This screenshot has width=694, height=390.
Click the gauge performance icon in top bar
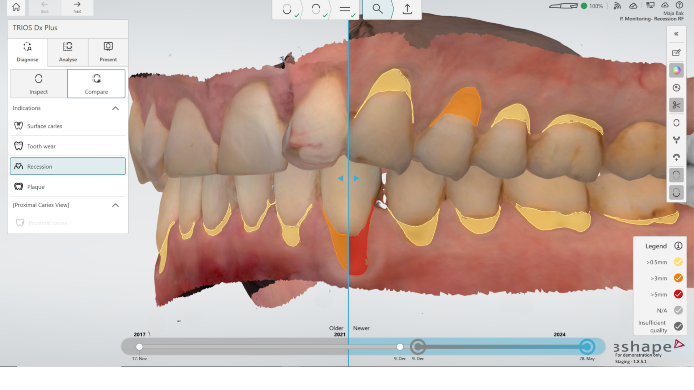pyautogui.click(x=633, y=6)
